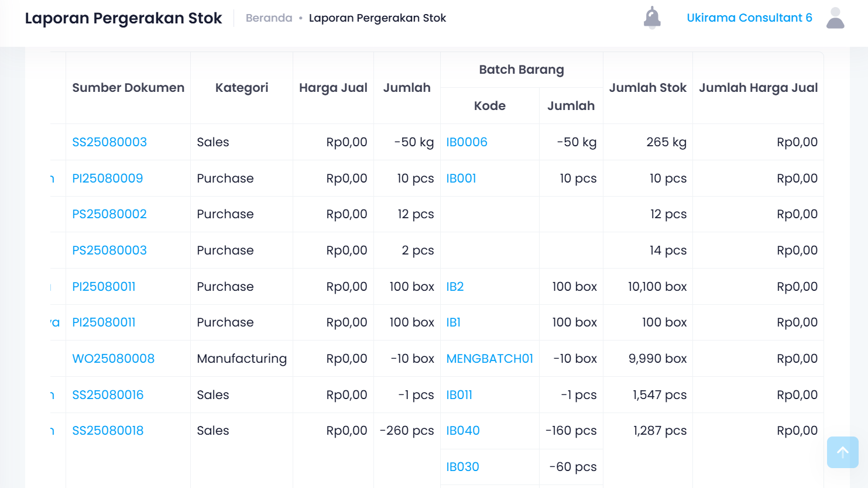This screenshot has height=488, width=868.
Task: Open batch code IB2
Action: tap(455, 287)
